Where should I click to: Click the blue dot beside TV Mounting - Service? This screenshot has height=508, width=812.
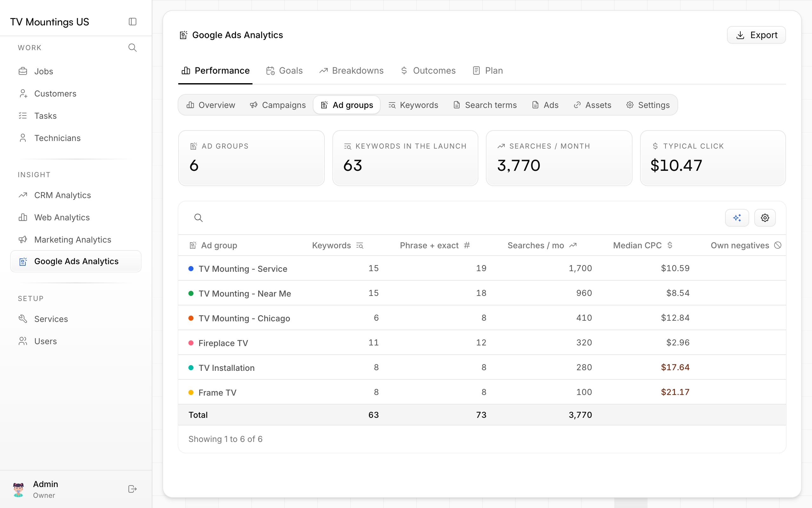191,269
